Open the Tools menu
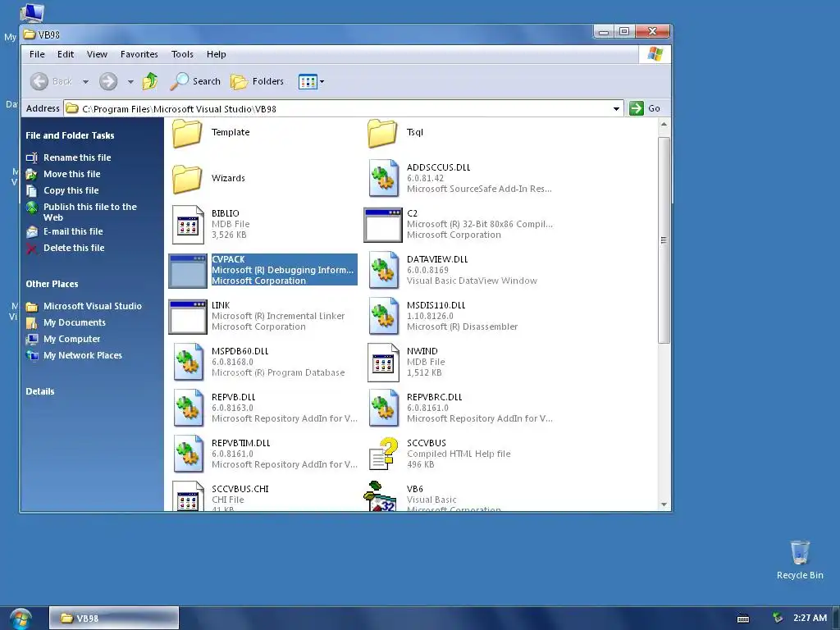 [x=182, y=54]
